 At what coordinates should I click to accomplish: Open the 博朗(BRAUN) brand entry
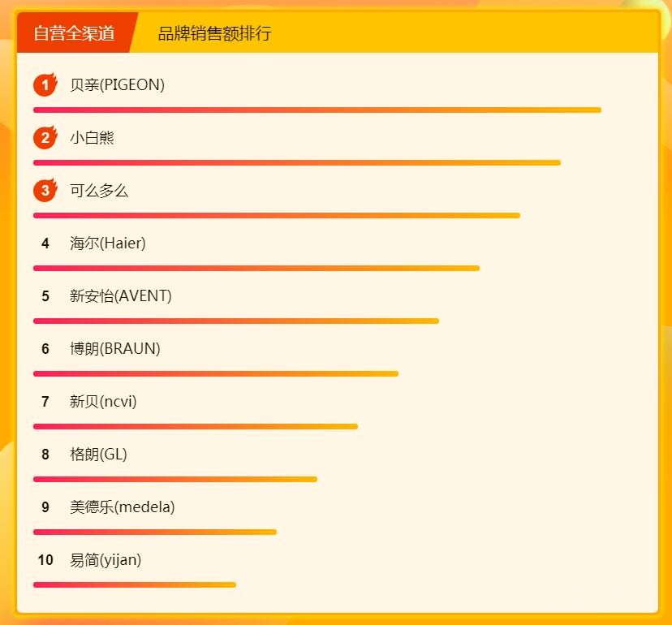[x=115, y=349]
